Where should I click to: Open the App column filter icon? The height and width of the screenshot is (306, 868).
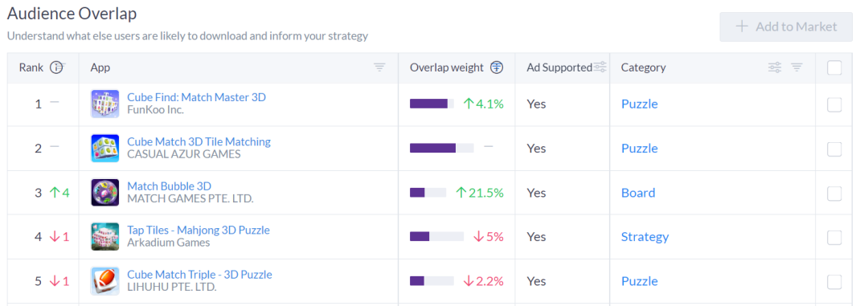point(379,67)
